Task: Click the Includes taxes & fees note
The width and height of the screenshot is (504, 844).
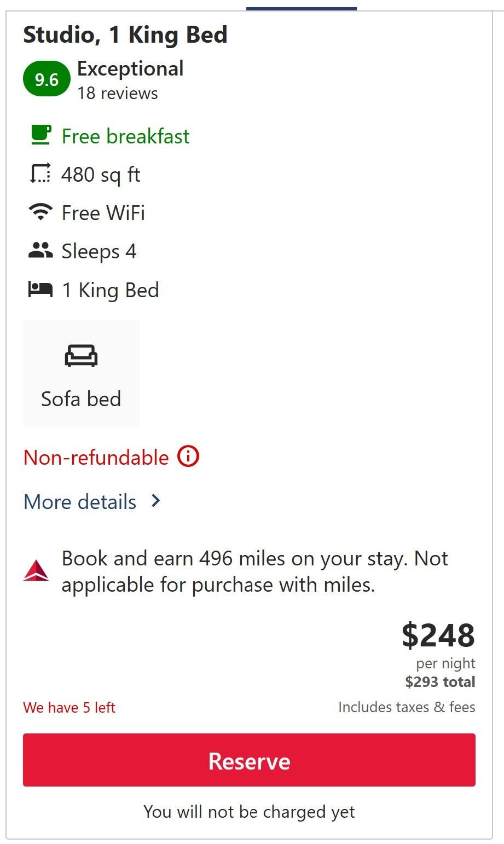Action: coord(406,707)
